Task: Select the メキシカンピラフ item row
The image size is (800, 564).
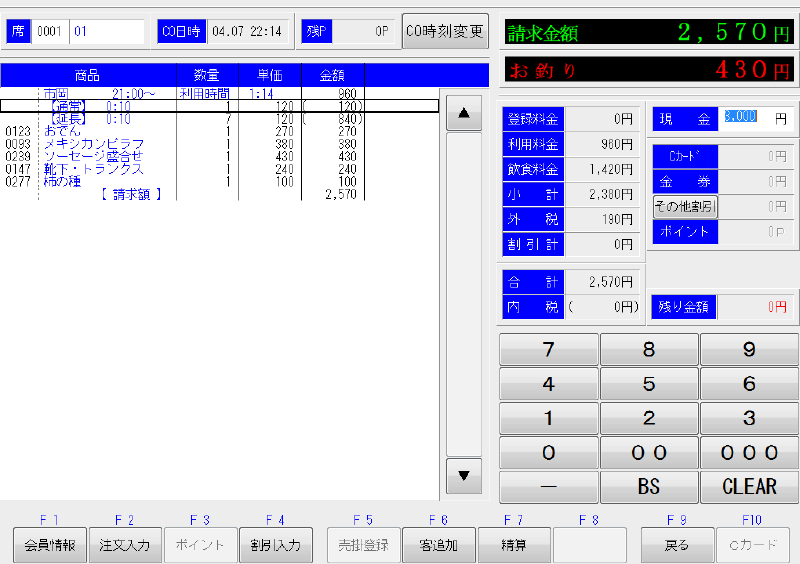Action: [x=219, y=144]
